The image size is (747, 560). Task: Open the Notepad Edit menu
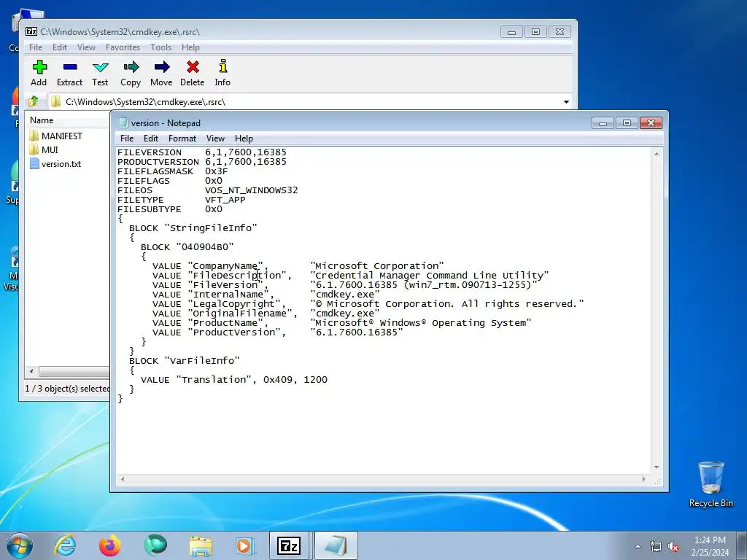pos(151,139)
